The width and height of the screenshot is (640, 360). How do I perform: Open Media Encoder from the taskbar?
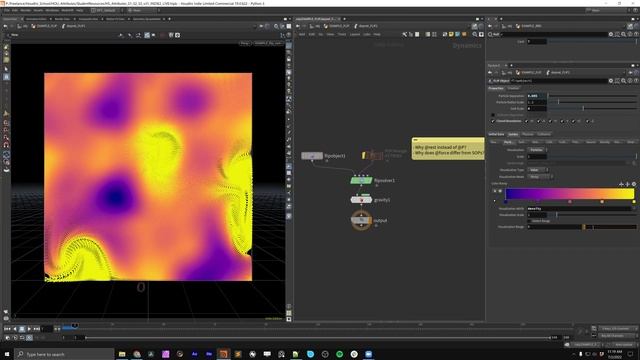click(209, 354)
